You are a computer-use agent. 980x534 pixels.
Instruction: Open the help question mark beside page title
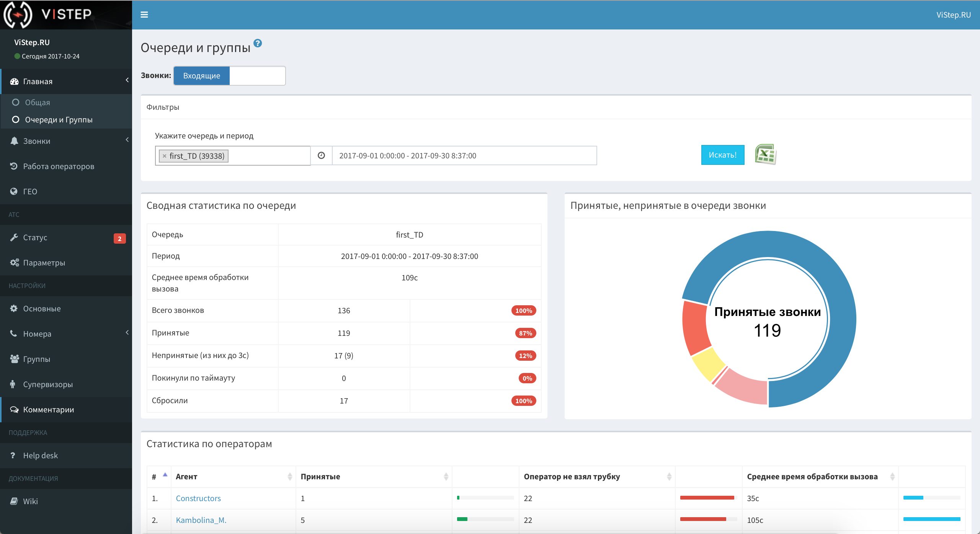258,43
